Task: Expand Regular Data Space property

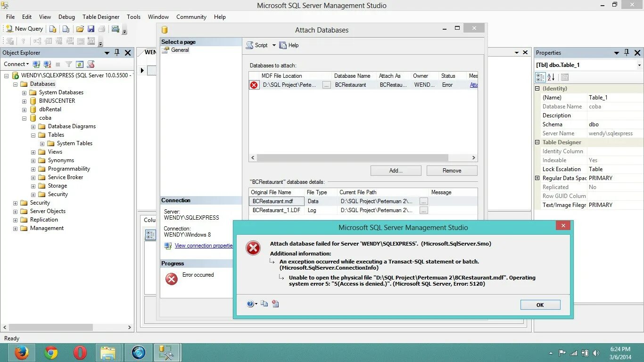Action: coord(537,178)
